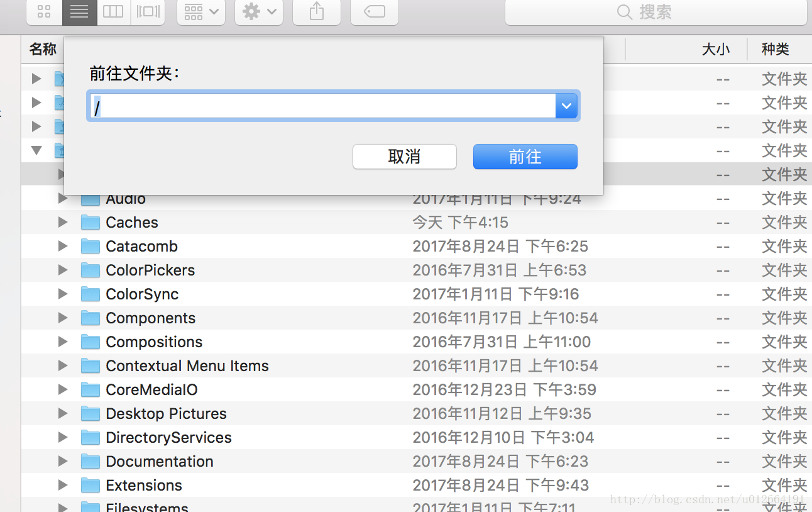Select the Compositions folder icon
Viewport: 812px width, 512px height.
click(x=91, y=342)
